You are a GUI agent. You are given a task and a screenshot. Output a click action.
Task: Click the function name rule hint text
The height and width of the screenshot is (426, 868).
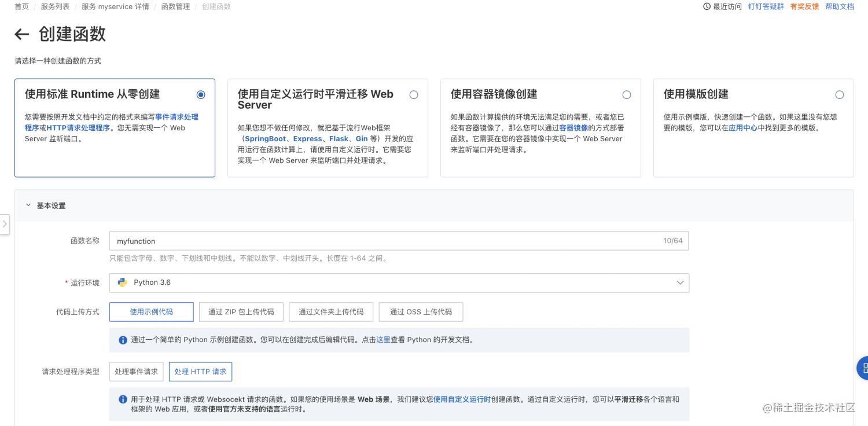click(x=248, y=259)
